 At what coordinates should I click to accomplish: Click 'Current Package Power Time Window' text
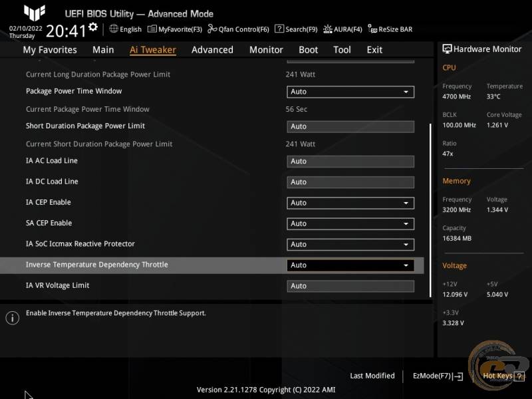pyautogui.click(x=88, y=109)
